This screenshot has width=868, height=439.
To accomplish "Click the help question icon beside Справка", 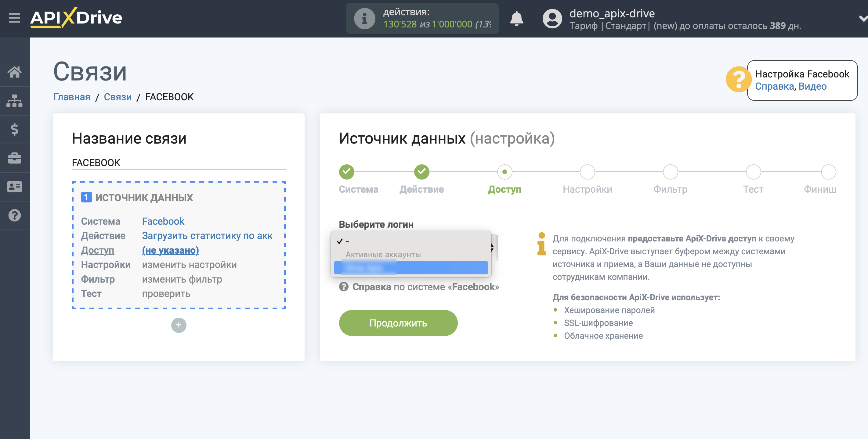I will (344, 287).
